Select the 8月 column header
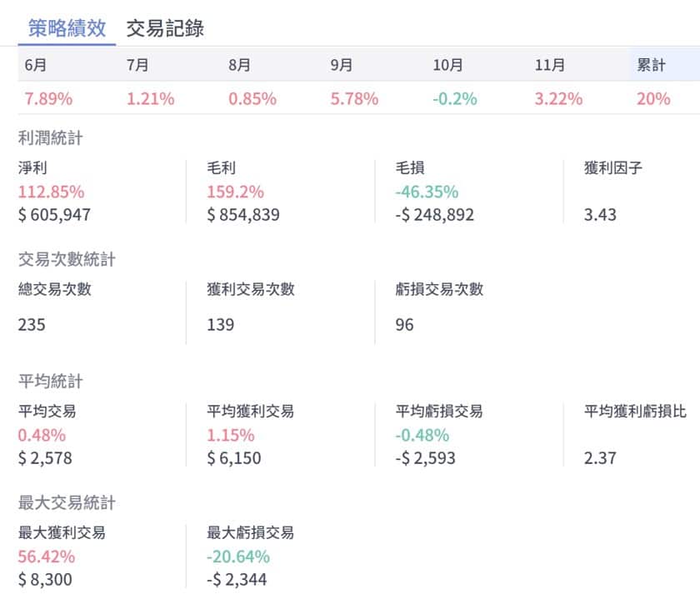Screen dimensions: 700x604 pos(239,65)
